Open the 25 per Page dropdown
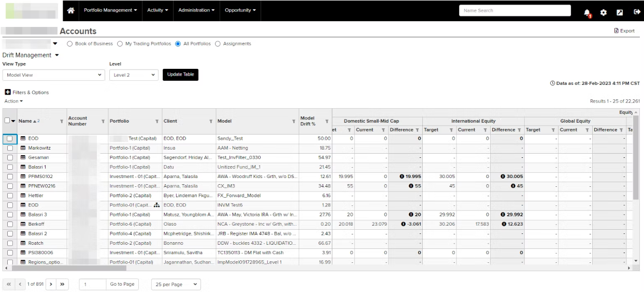Screen dimensions: 644x296 pyautogui.click(x=176, y=285)
